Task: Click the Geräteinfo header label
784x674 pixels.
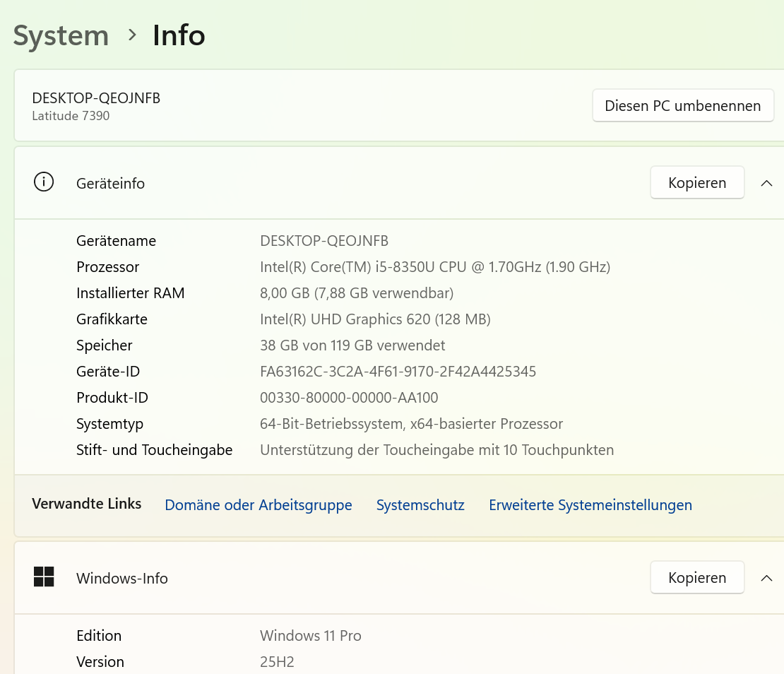Action: 110,184
